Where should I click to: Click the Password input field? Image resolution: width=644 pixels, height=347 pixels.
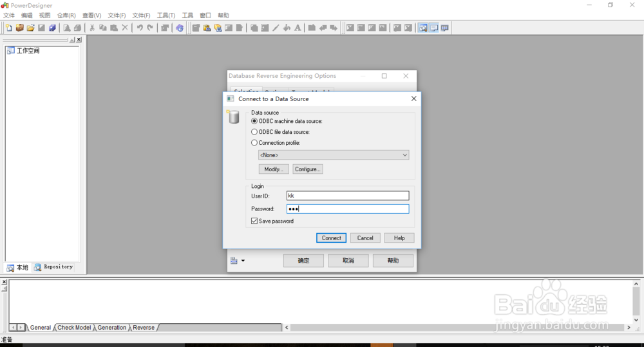348,209
